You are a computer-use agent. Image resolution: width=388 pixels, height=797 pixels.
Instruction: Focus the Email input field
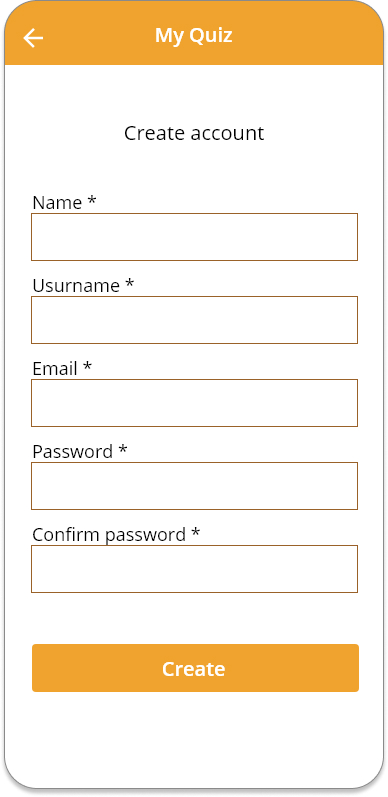(194, 403)
